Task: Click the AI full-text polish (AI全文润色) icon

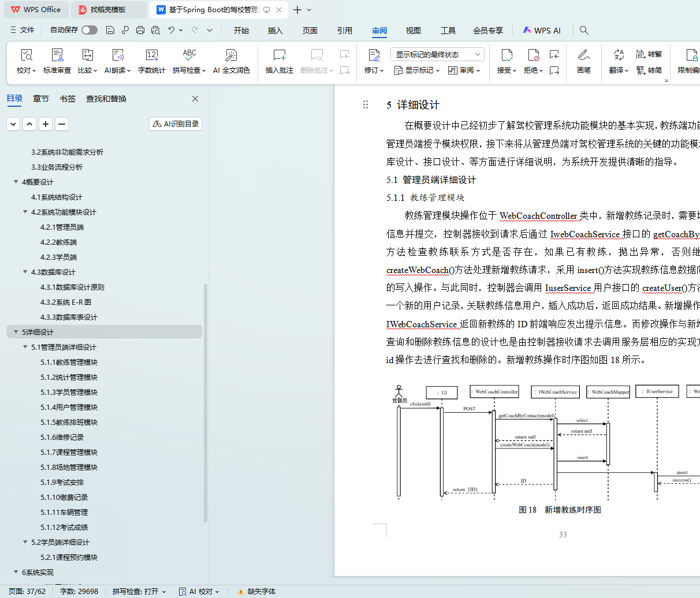Action: tap(231, 55)
